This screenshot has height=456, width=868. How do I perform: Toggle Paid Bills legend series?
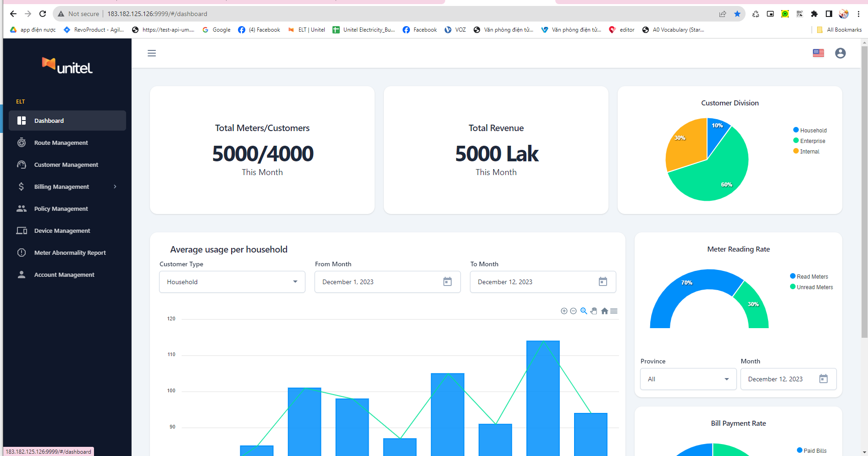812,451
